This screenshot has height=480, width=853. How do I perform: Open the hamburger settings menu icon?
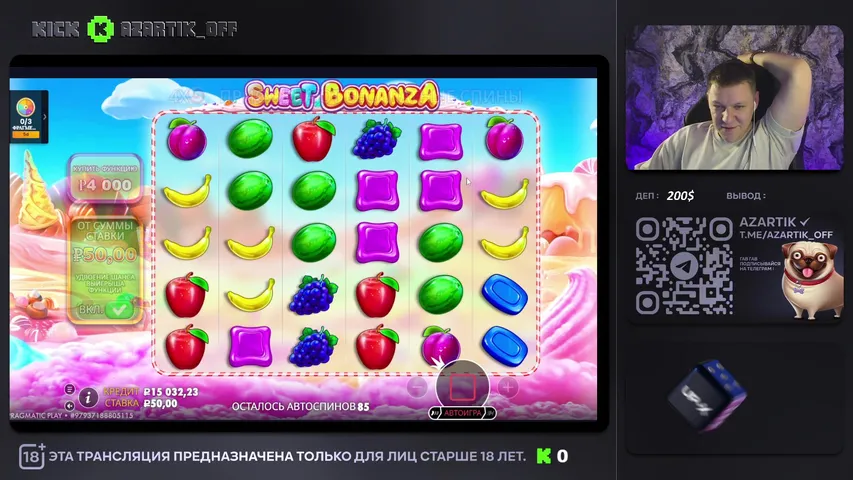tap(70, 389)
